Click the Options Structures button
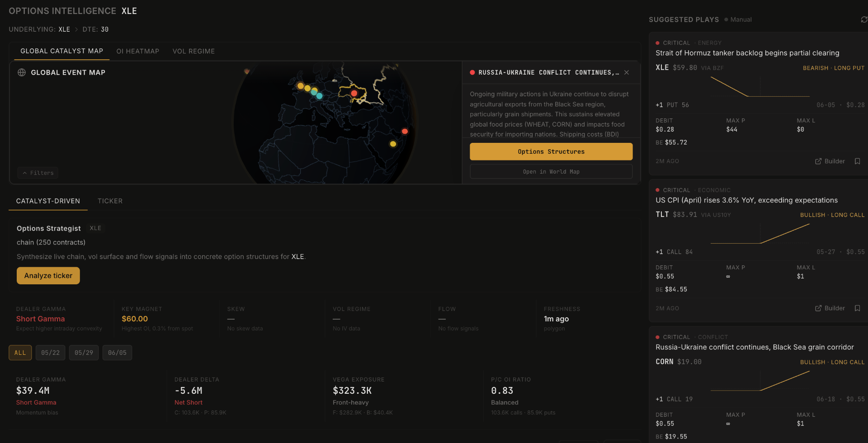Viewport: 868px width, 443px height. [x=551, y=151]
